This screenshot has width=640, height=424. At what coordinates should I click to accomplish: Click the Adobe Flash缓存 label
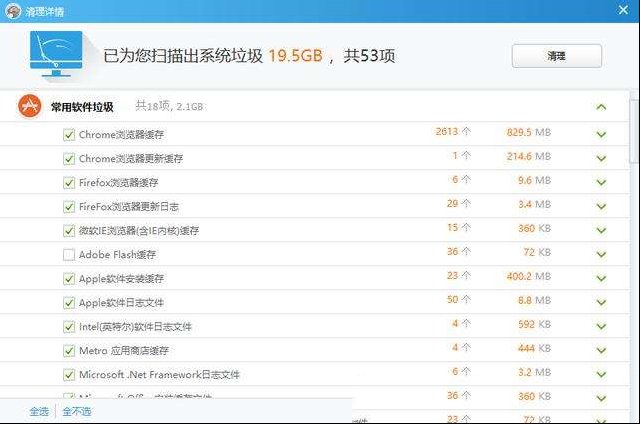(118, 255)
